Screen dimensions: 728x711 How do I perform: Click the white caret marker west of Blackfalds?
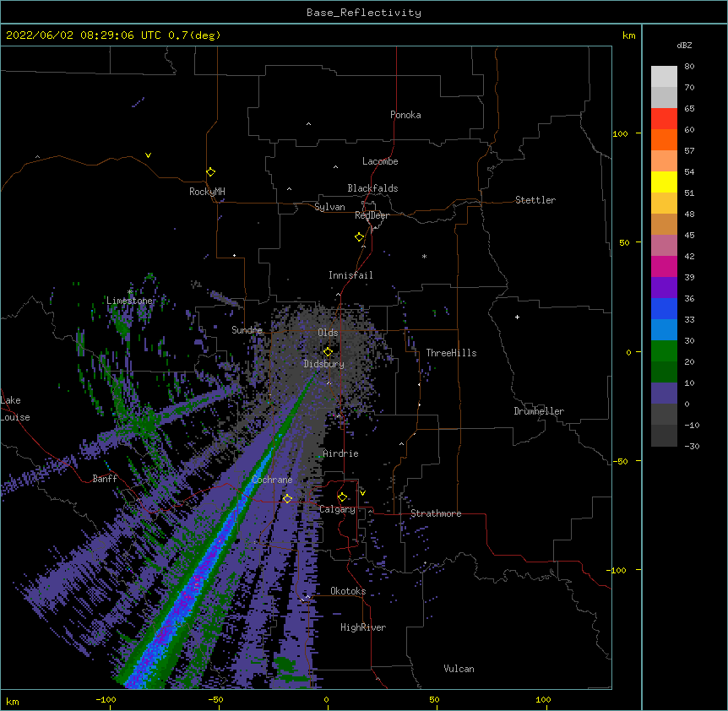point(289,189)
